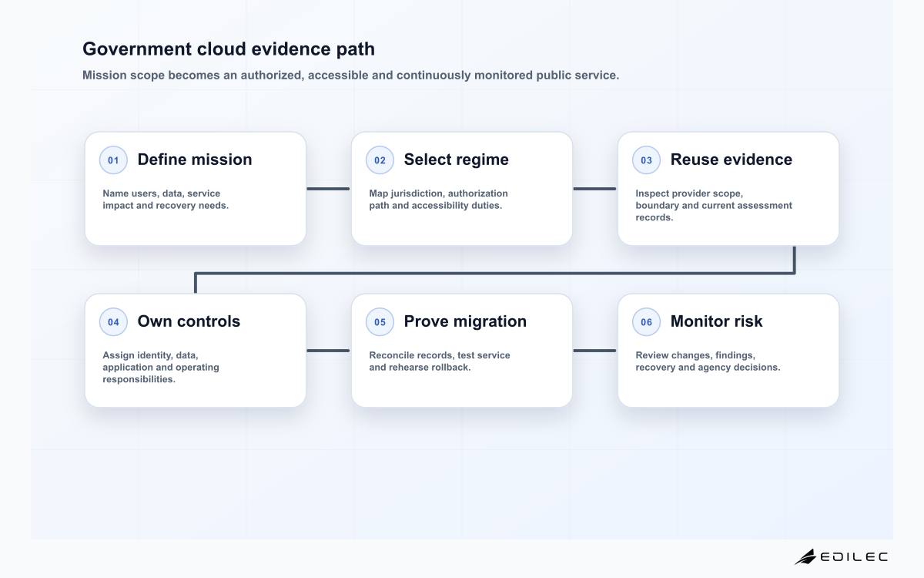The height and width of the screenshot is (578, 924).
Task: Select the 'Monitor risk' card heading
Action: click(x=716, y=321)
